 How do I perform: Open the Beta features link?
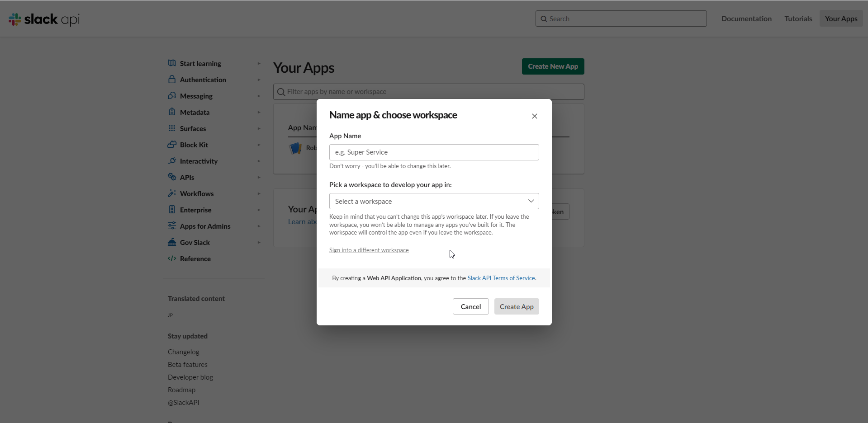[x=187, y=364]
